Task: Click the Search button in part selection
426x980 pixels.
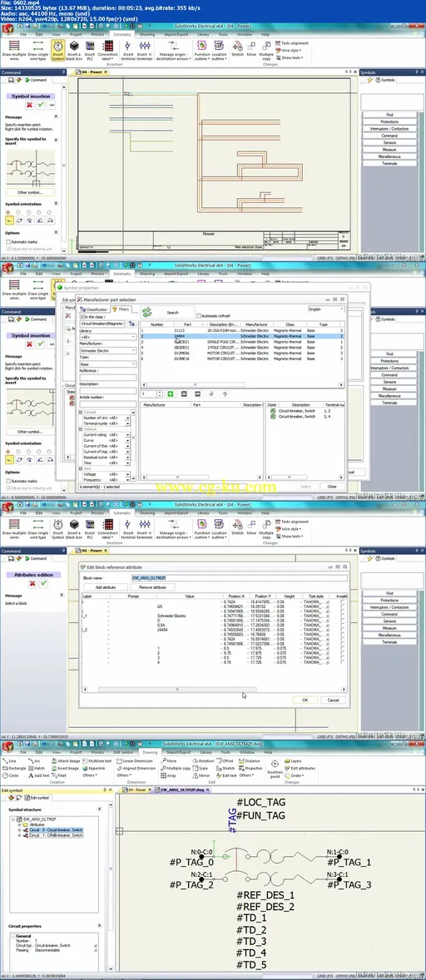Action: (x=166, y=312)
